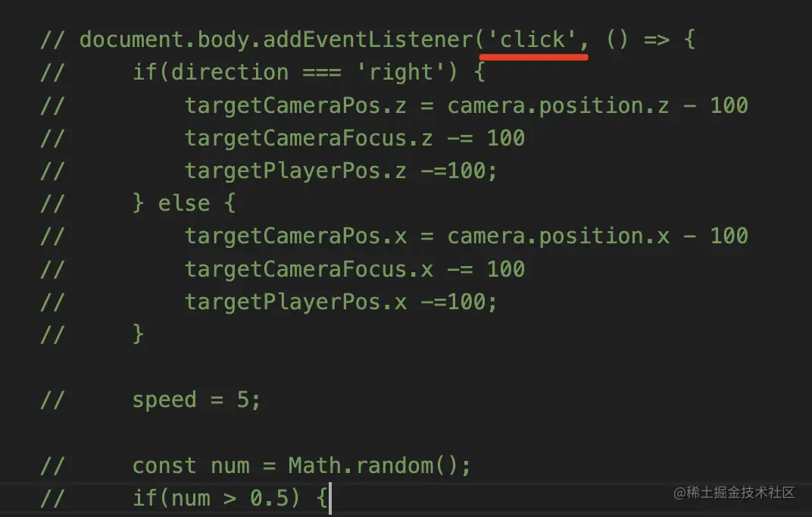Viewport: 812px width, 517px height.
Task: Click the 'right' string in if condition
Action: [401, 73]
